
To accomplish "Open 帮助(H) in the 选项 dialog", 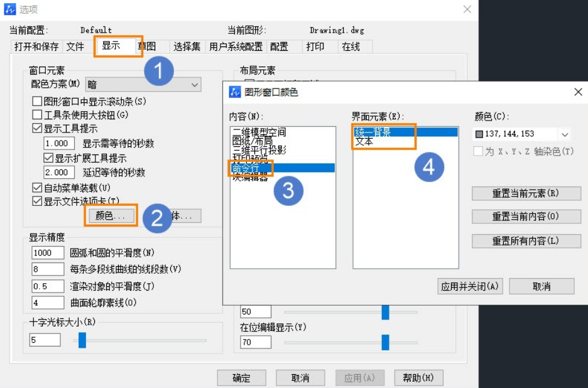I will tap(418, 378).
